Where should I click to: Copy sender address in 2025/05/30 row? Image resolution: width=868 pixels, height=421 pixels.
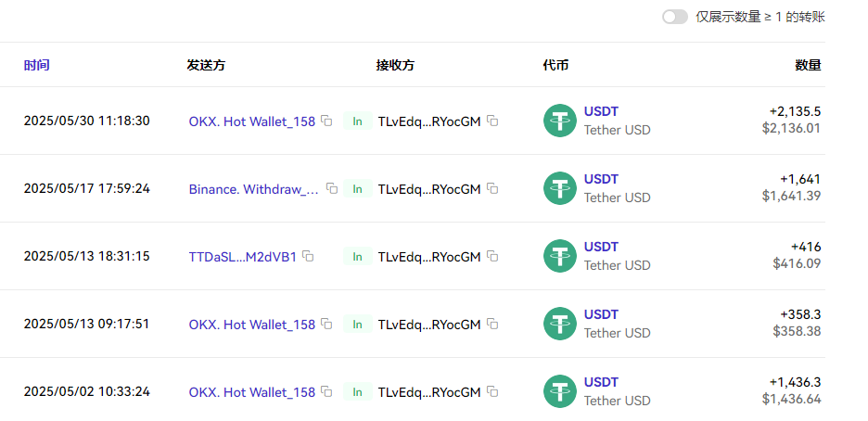(326, 121)
